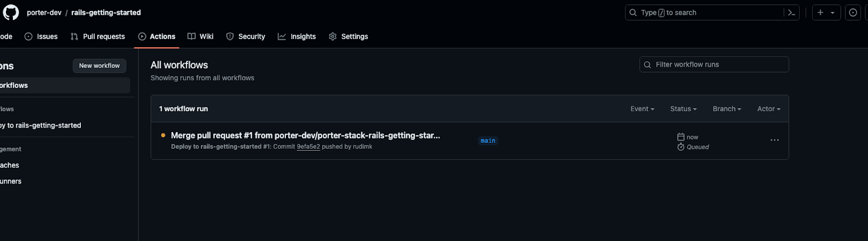This screenshot has width=868, height=241.
Task: Click the GitHub logo icon
Action: click(x=11, y=12)
